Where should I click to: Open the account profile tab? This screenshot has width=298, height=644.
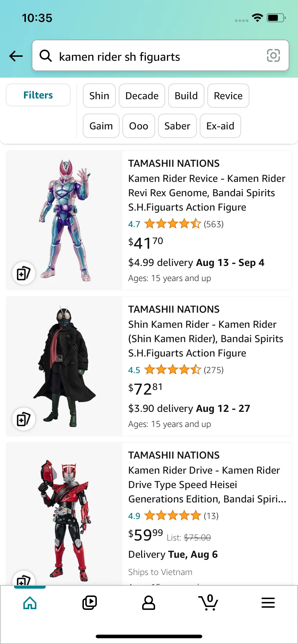(149, 603)
